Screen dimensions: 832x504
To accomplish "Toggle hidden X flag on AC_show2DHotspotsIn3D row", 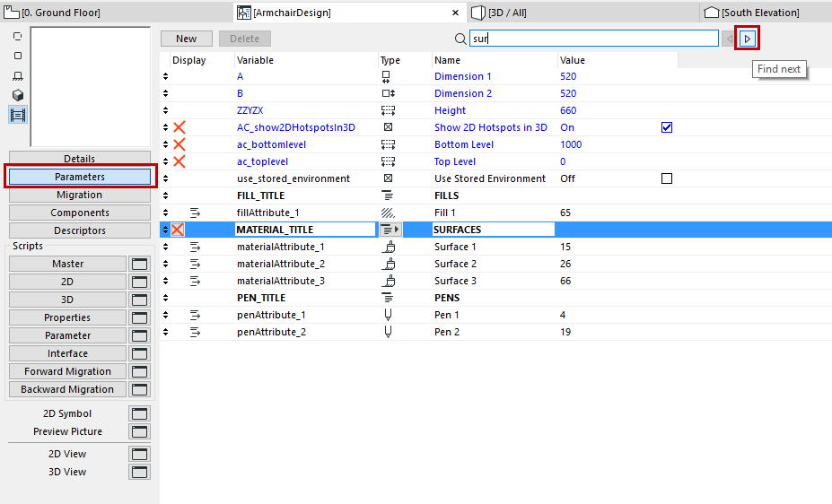I will click(180, 127).
